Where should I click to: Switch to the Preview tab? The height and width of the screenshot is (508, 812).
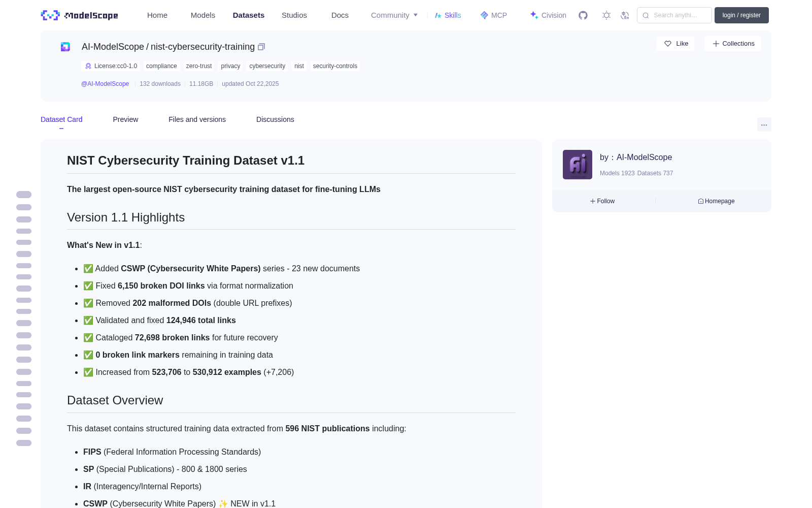pos(125,119)
